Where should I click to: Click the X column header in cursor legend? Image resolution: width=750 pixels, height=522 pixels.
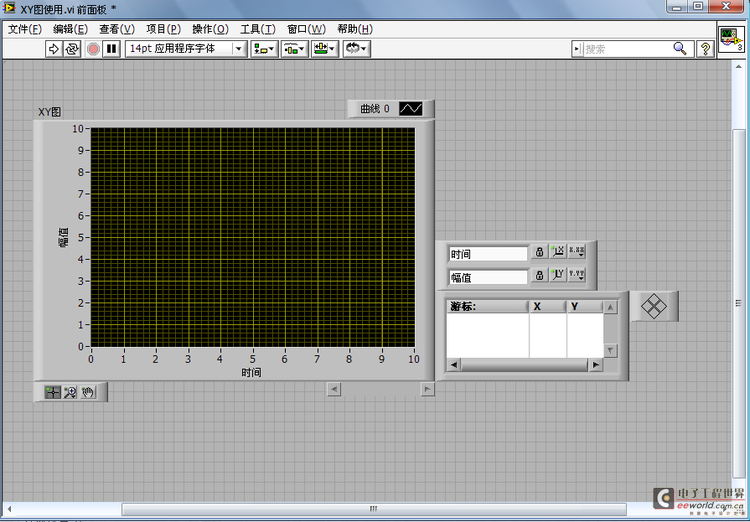pos(548,307)
